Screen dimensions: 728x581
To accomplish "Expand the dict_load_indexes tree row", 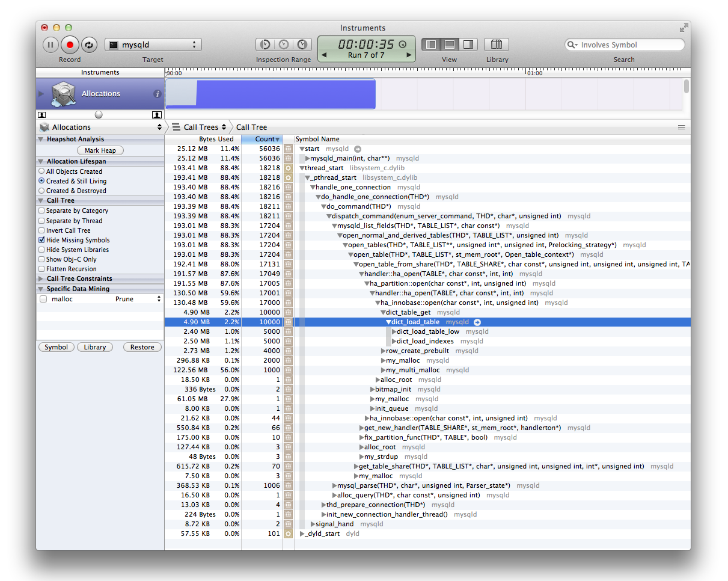I will click(x=394, y=342).
